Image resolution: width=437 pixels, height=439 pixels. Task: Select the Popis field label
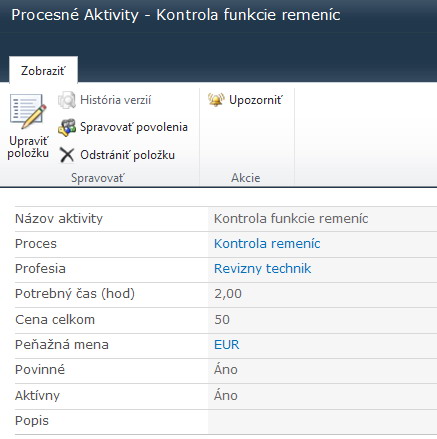(x=32, y=421)
